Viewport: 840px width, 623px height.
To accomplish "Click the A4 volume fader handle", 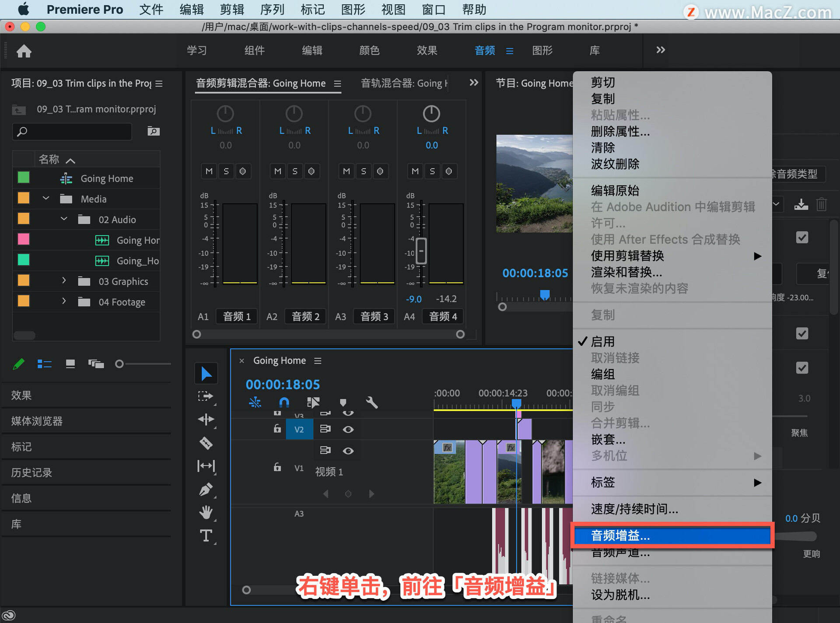I will (x=421, y=251).
